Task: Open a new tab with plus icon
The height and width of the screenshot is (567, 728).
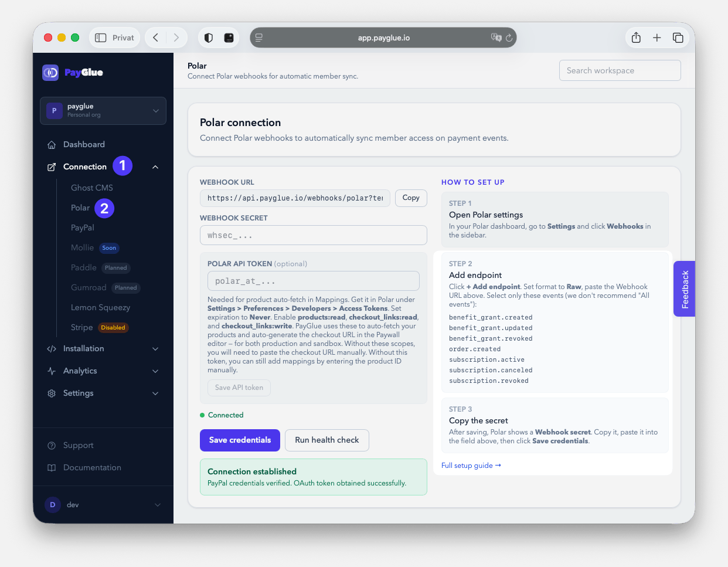Action: [657, 38]
